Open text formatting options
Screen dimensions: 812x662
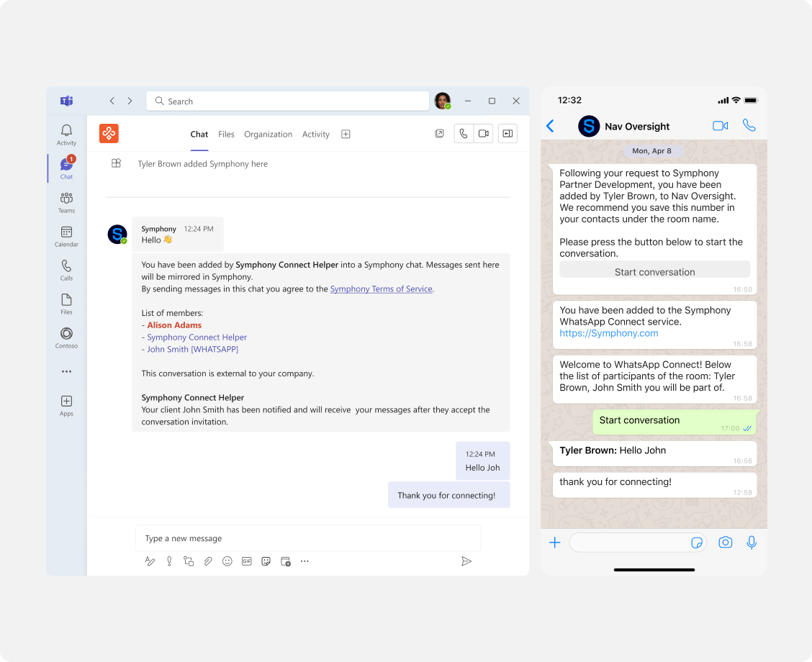click(x=150, y=561)
